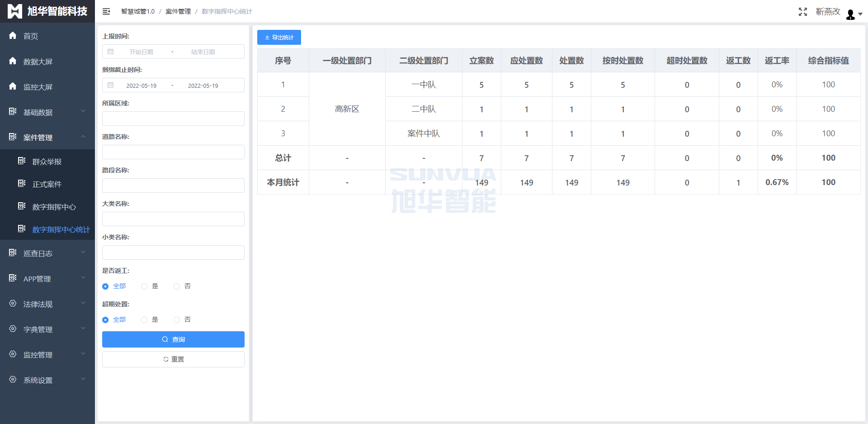Select 是 radio for 是否返工
868x424 pixels.
coord(144,286)
